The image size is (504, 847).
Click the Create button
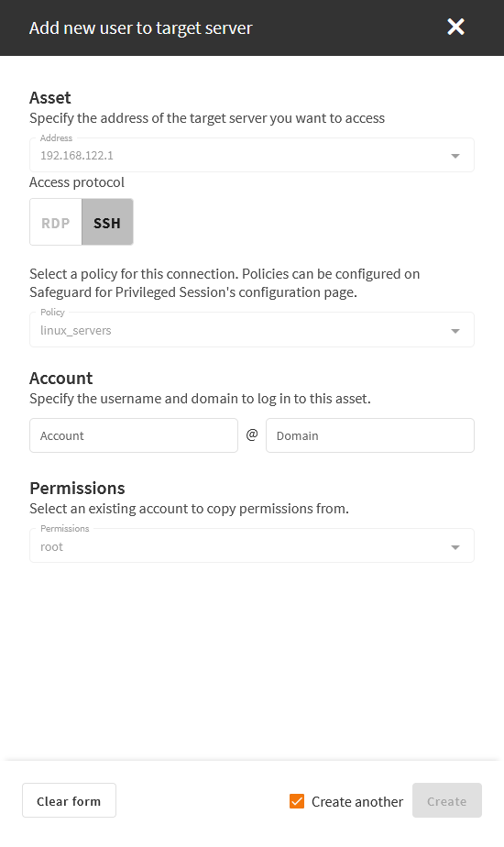click(447, 800)
